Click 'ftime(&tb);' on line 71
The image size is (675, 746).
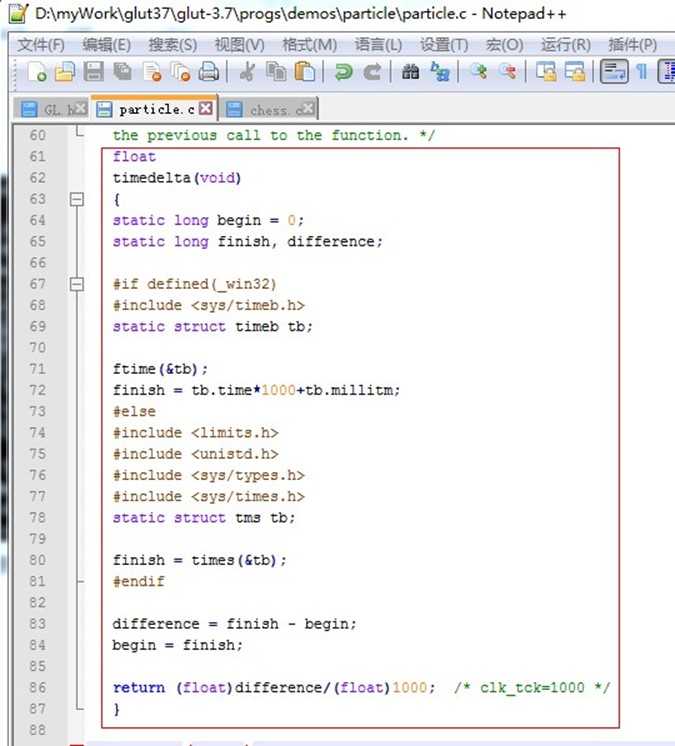pyautogui.click(x=160, y=369)
